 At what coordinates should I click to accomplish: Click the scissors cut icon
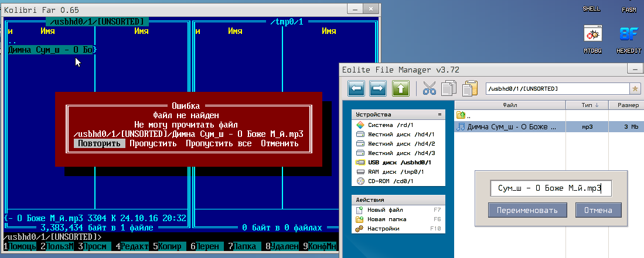point(430,88)
